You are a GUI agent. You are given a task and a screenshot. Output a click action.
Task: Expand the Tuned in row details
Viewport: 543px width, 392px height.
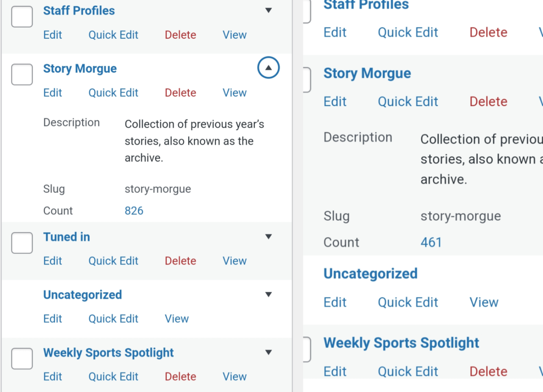pos(268,237)
